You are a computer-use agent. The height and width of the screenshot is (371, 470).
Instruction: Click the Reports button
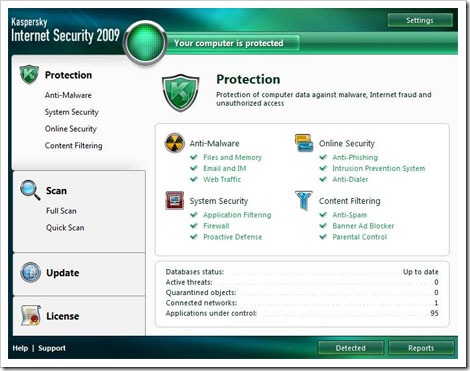pos(421,348)
